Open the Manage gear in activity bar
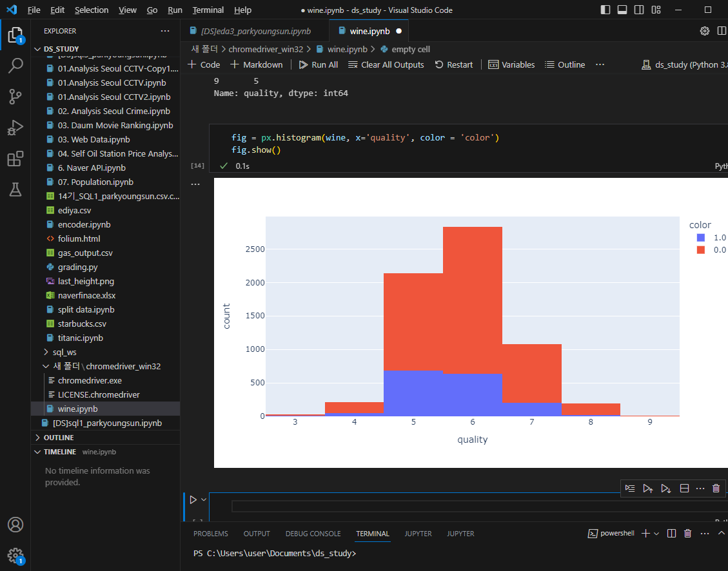Viewport: 728px width, 571px height. pos(15,556)
